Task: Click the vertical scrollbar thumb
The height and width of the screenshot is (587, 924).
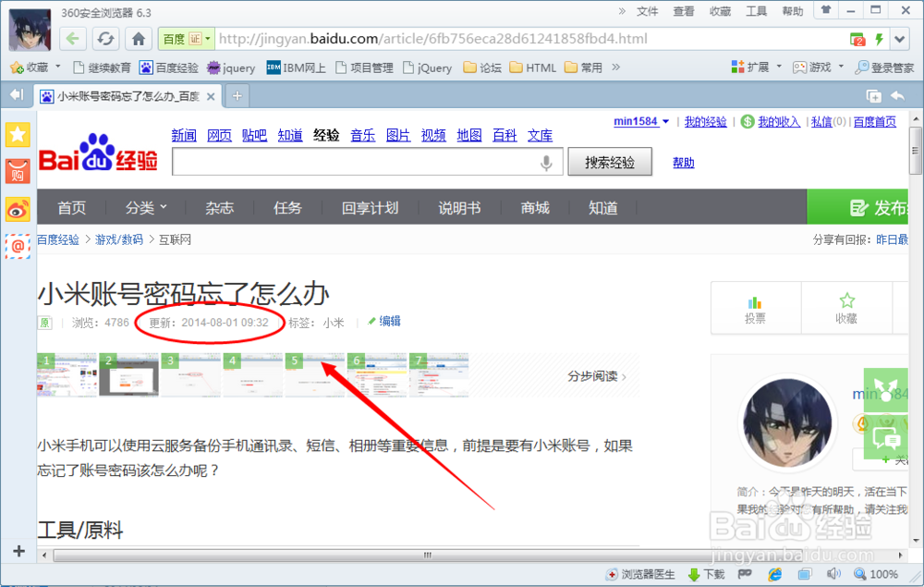Action: 915,151
